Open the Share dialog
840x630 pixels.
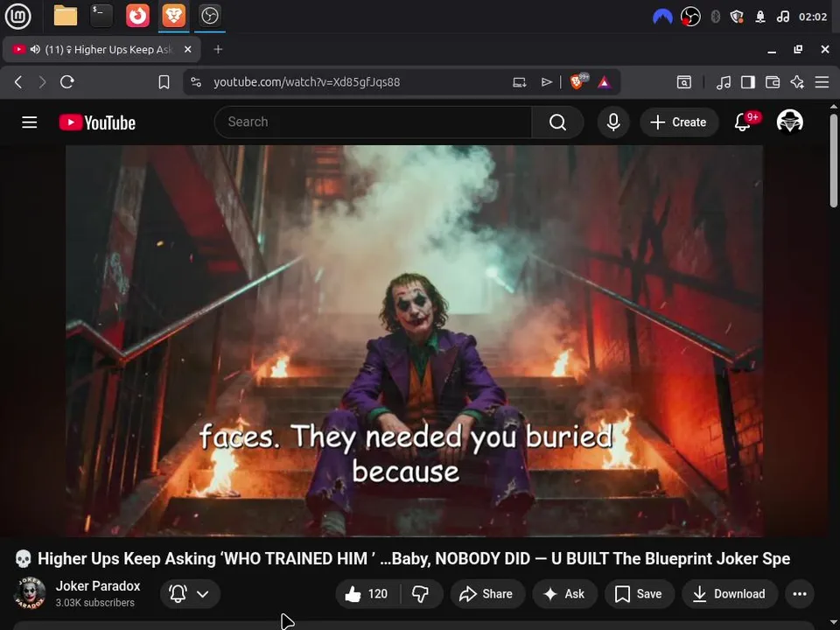click(x=487, y=593)
